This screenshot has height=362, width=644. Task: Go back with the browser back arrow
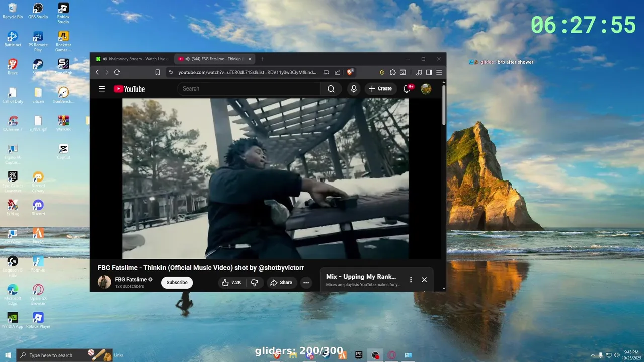coord(97,72)
